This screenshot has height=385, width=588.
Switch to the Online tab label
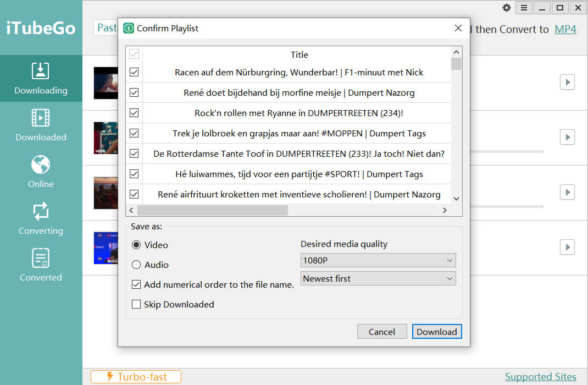tap(41, 184)
